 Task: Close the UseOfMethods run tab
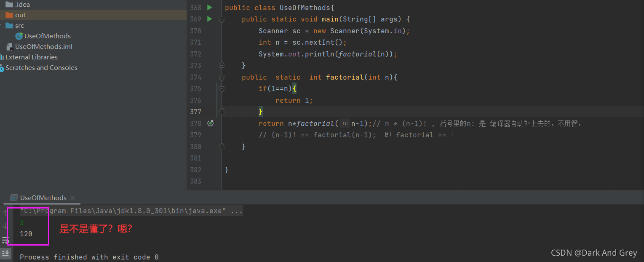click(72, 198)
